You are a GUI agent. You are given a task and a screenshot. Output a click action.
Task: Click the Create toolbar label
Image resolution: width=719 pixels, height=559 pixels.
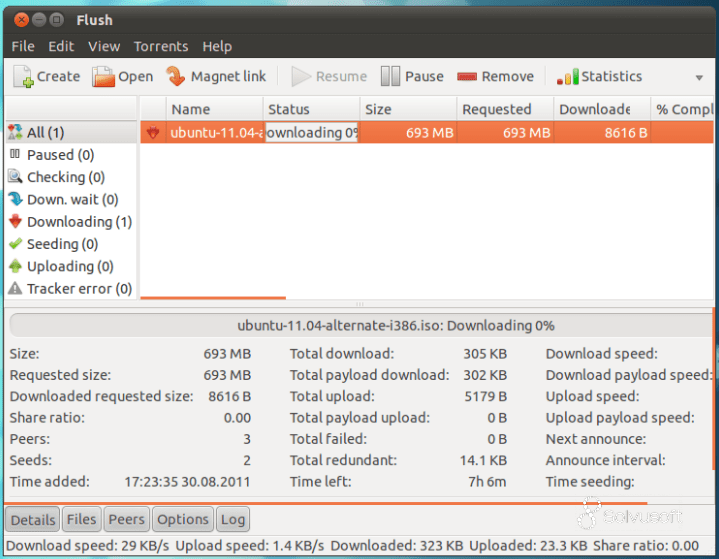[x=58, y=76]
